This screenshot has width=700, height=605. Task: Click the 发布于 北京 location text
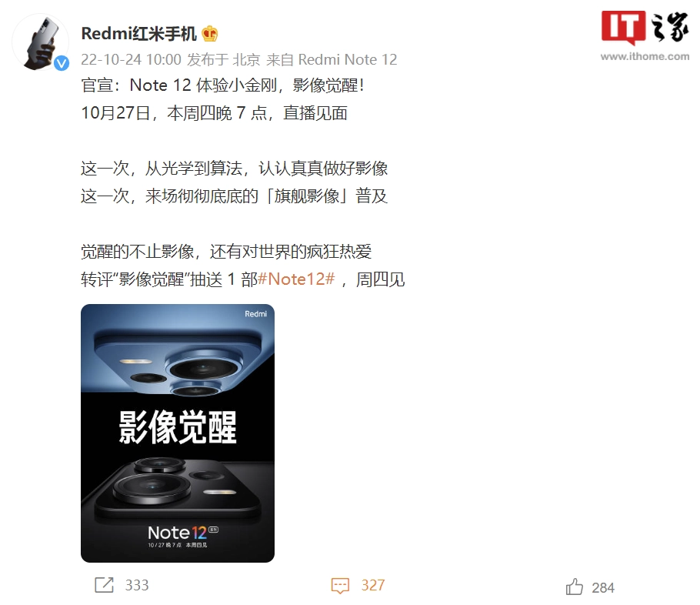224,59
